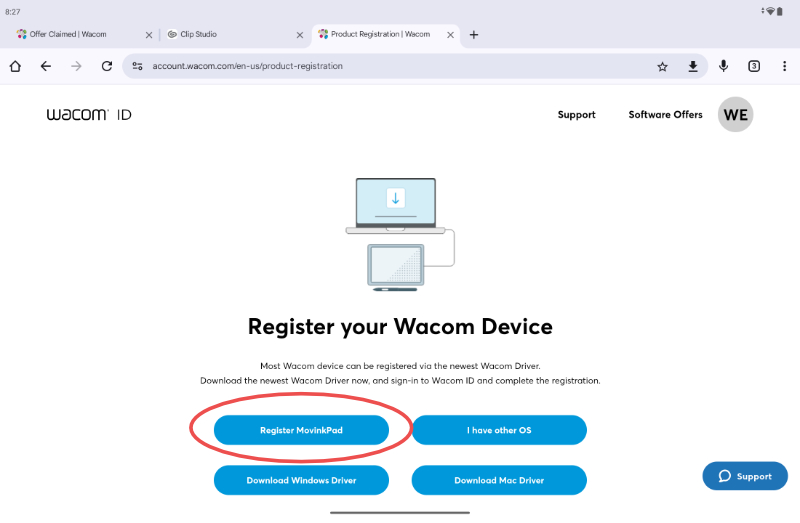Click the back navigation arrow

[x=46, y=66]
